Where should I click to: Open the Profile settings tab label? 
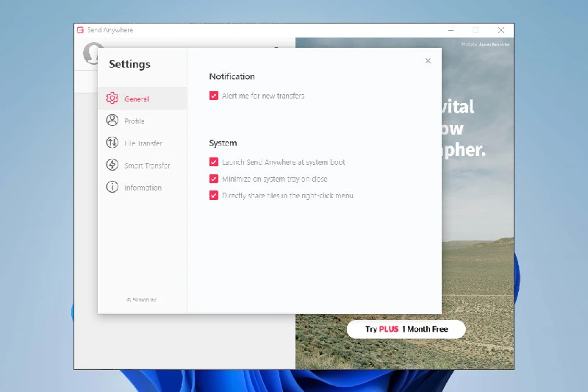coord(135,121)
